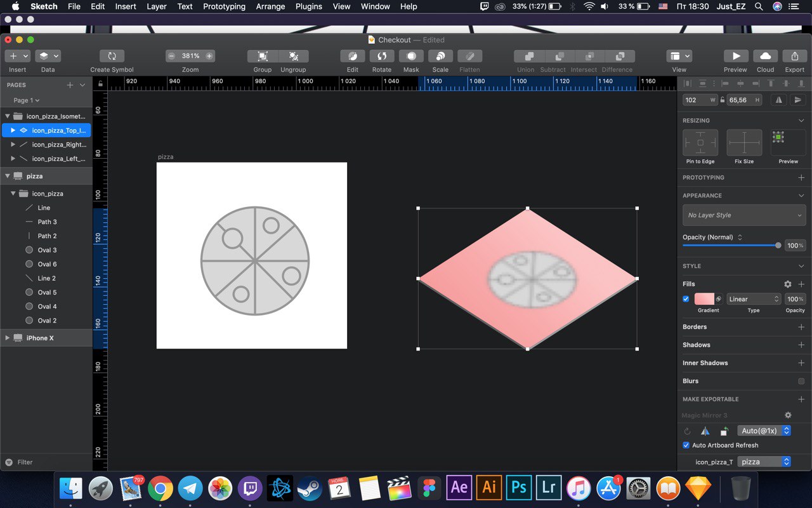Open the Auto(@1x) scale dropdown
Screen dimensions: 812x508
(764, 431)
